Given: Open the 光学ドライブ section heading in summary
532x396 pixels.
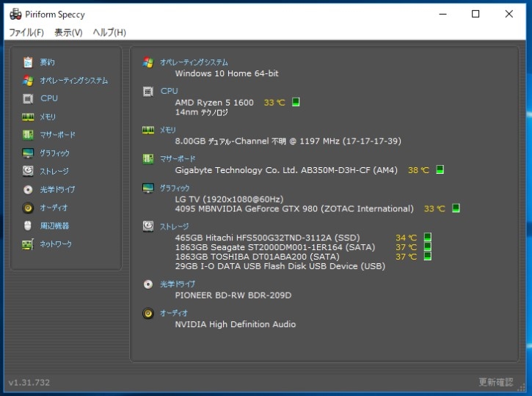Looking at the screenshot, I should pos(178,284).
